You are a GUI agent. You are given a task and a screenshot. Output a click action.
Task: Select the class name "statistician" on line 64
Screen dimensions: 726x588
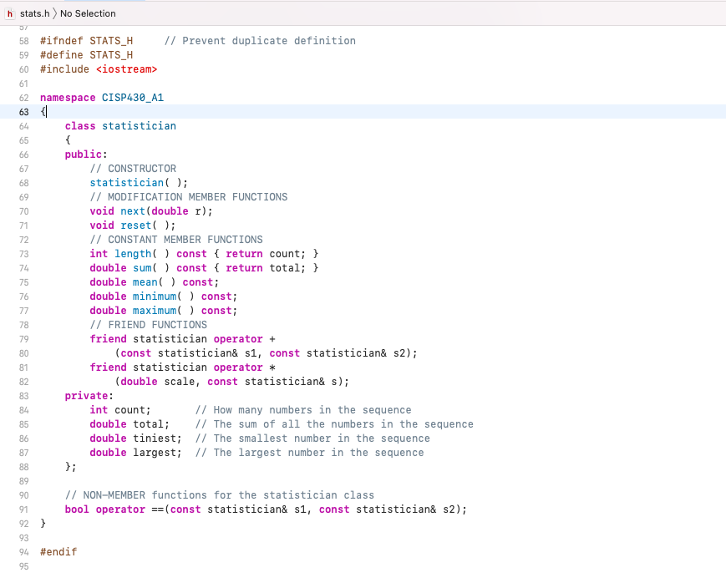click(139, 126)
